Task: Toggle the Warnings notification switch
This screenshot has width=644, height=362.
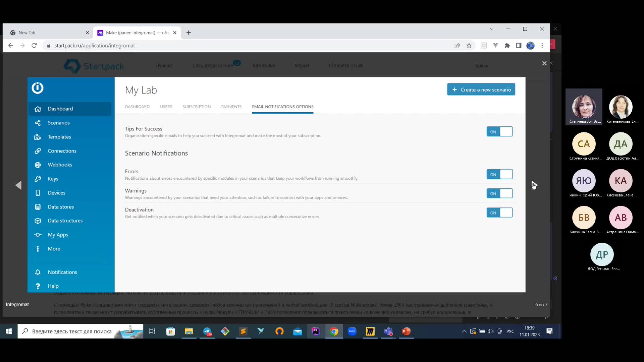Action: (499, 193)
